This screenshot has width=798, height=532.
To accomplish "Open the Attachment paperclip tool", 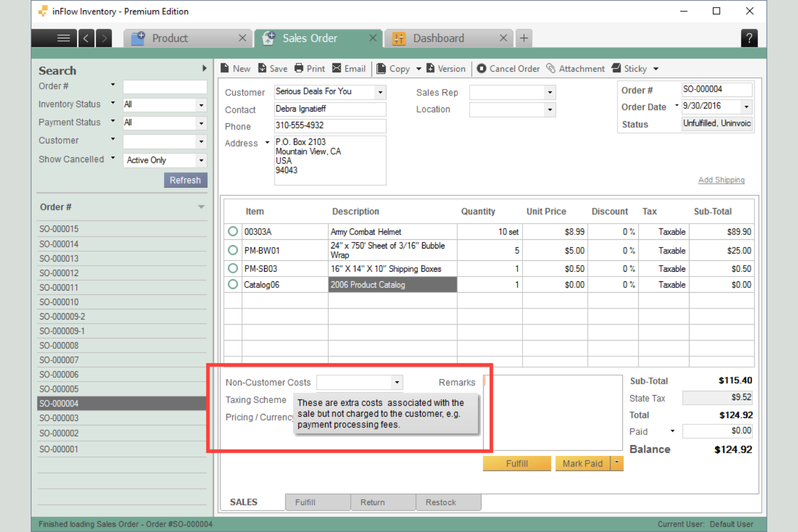I will (551, 68).
